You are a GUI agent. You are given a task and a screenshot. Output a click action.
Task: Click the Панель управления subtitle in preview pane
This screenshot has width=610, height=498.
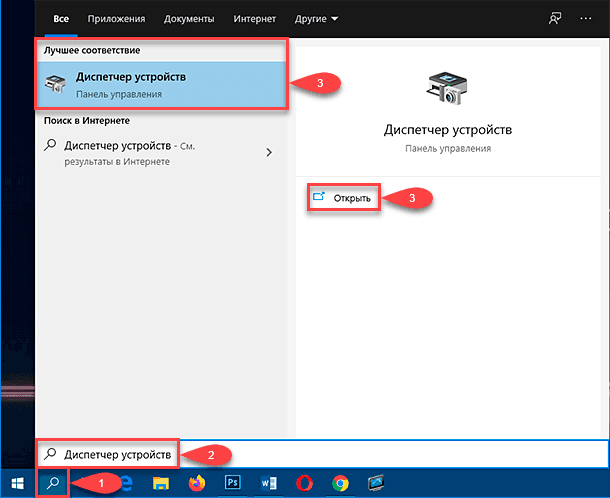point(448,149)
